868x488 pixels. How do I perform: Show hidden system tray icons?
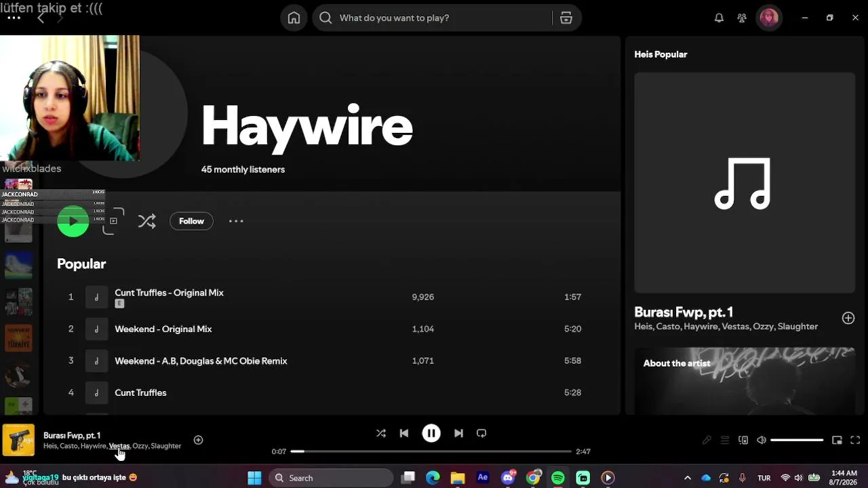click(687, 478)
